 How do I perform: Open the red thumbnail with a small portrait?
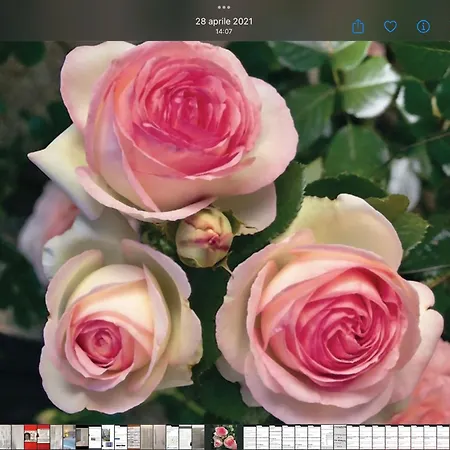click(30, 437)
